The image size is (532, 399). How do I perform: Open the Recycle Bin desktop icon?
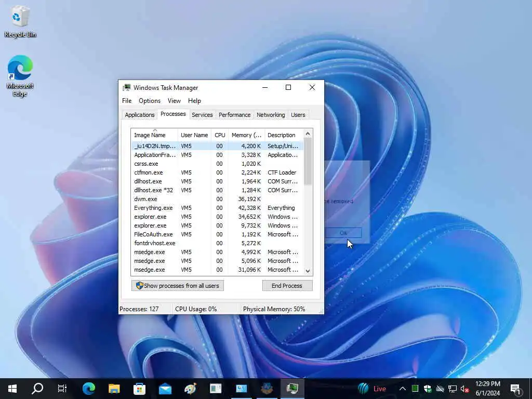20,22
